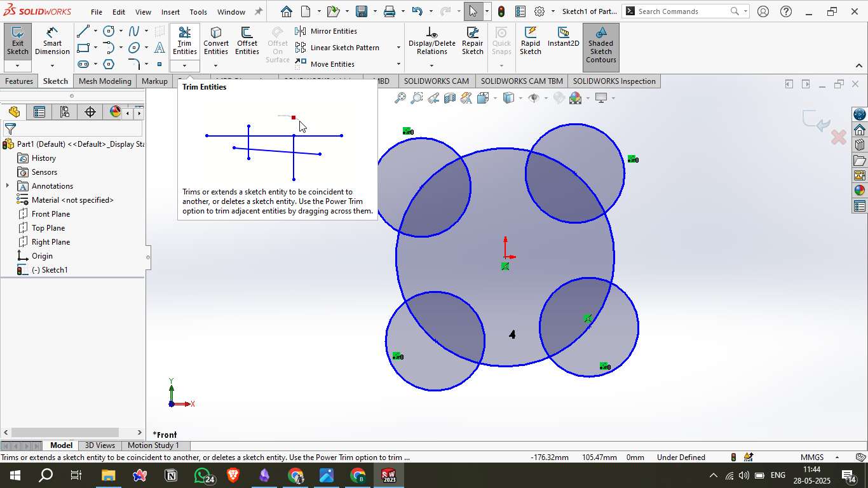Select the Corner Rectangle tool
This screenshot has height=488, width=868.
coord(83,48)
